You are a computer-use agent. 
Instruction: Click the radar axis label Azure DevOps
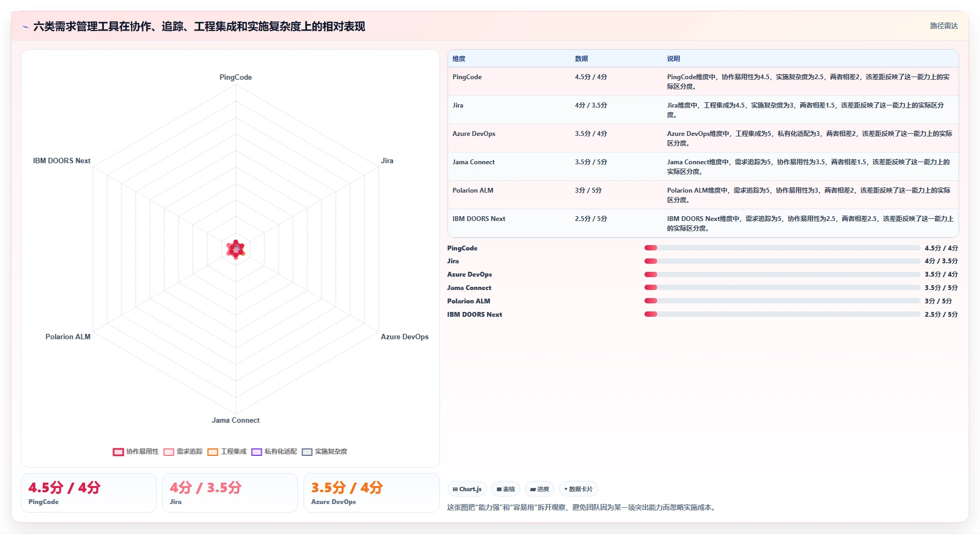(x=405, y=337)
